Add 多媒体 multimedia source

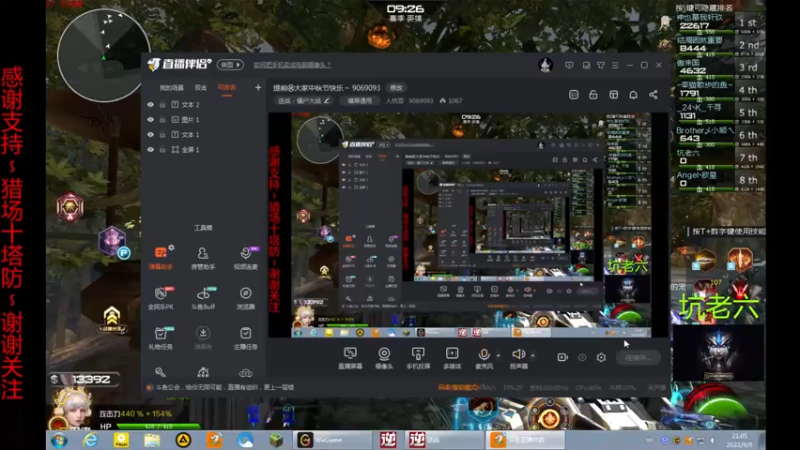[452, 358]
